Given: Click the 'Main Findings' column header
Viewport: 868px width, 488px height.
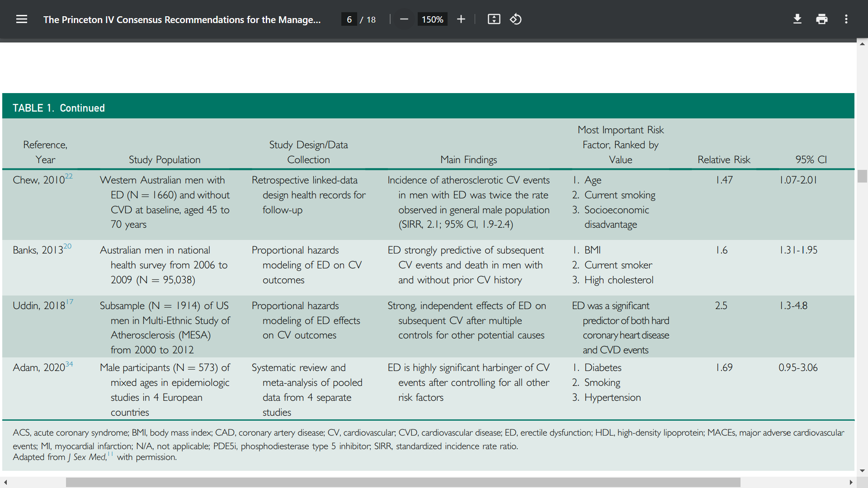Looking at the screenshot, I should click(x=469, y=160).
